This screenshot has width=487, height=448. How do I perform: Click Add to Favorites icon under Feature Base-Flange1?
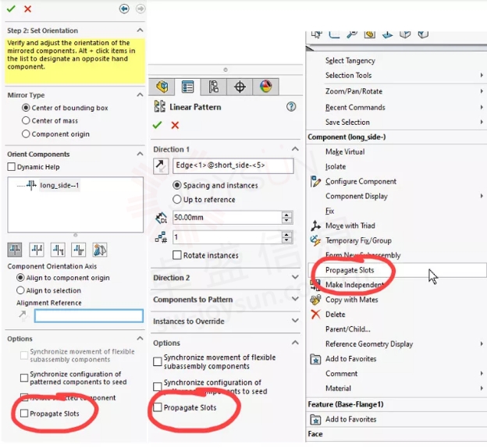coord(315,420)
